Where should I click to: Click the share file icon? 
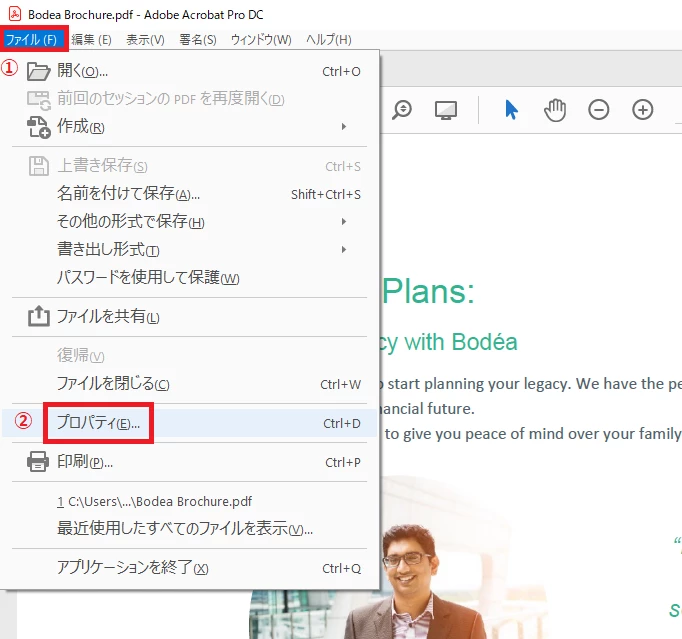39,316
